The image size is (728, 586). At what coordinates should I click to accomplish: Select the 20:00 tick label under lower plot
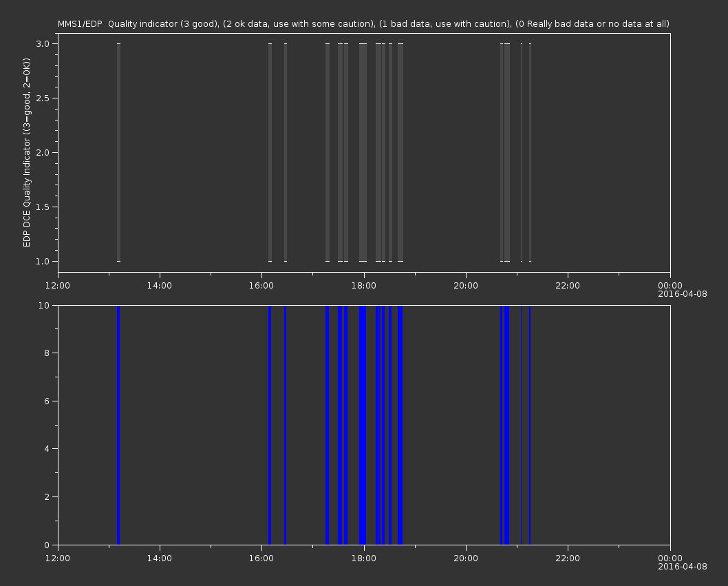coord(466,557)
